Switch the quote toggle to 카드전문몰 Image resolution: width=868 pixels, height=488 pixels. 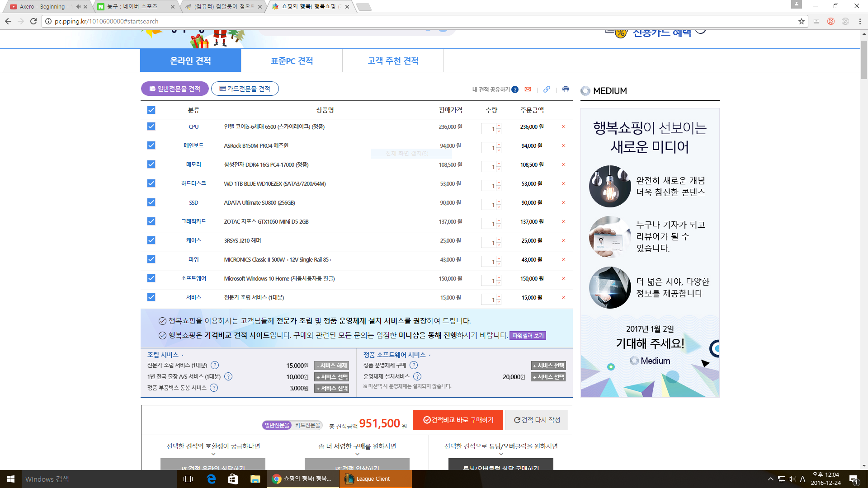click(x=308, y=425)
